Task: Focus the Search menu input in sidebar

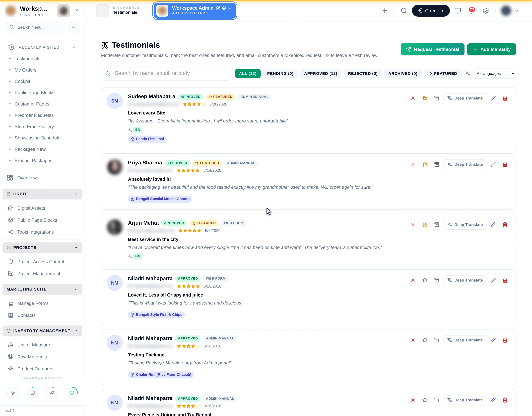Action: 35,27
